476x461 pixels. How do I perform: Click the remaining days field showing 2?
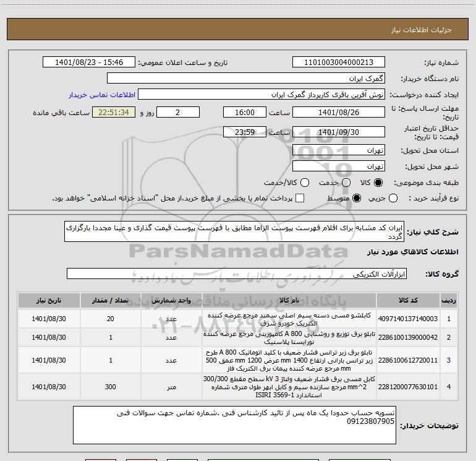click(x=178, y=112)
